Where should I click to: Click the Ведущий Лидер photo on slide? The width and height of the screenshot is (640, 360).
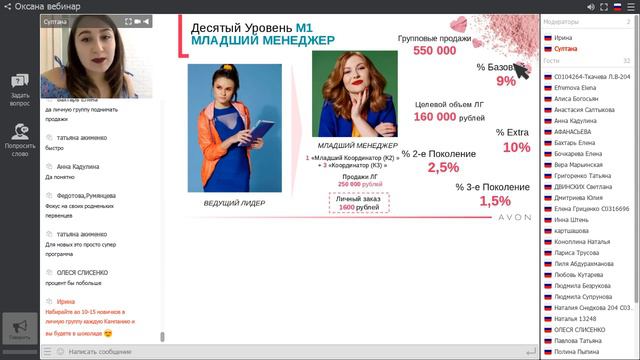235,128
